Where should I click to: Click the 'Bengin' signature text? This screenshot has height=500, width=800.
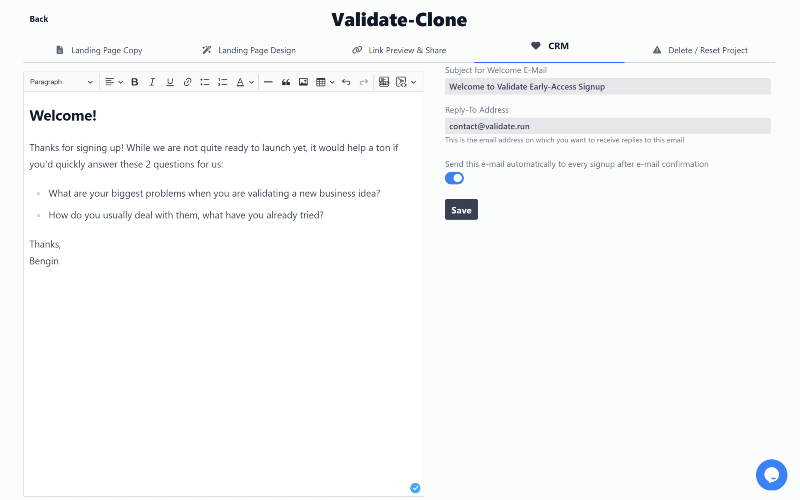click(44, 261)
